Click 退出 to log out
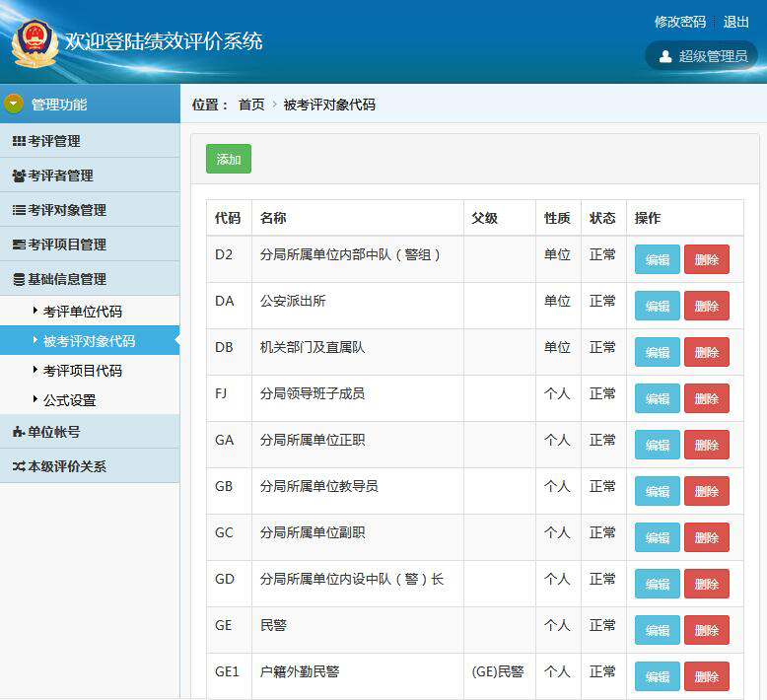The image size is (767, 700). pyautogui.click(x=736, y=22)
